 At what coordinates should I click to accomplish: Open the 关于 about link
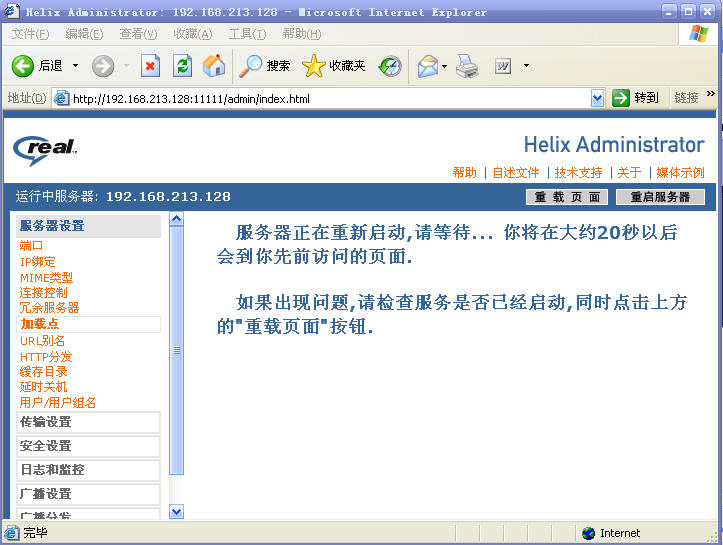[x=629, y=172]
